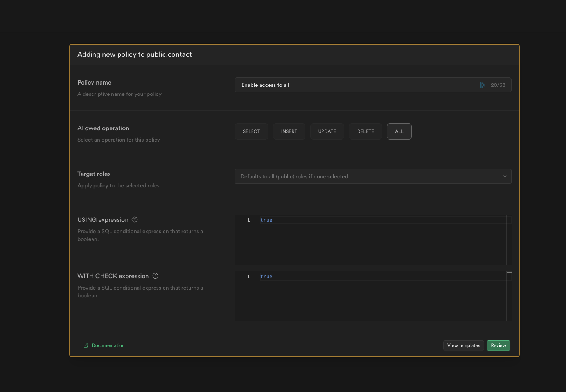Click the chevron on the Target roles selector
Image resolution: width=566 pixels, height=392 pixels.
[505, 176]
